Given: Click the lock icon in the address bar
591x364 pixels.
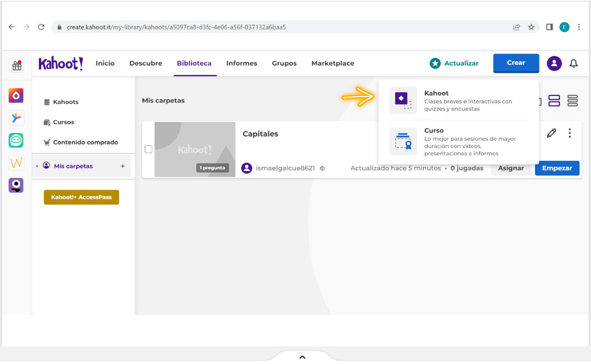Looking at the screenshot, I should click(59, 27).
